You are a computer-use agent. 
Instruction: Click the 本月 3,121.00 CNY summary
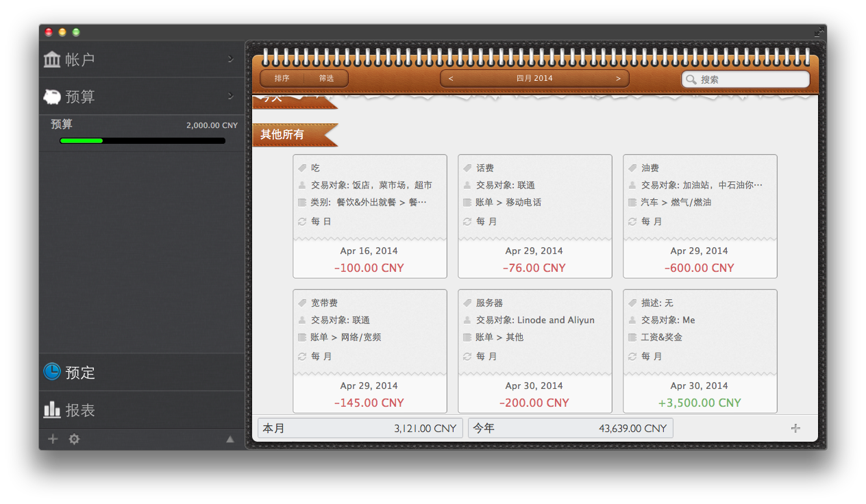pos(360,428)
